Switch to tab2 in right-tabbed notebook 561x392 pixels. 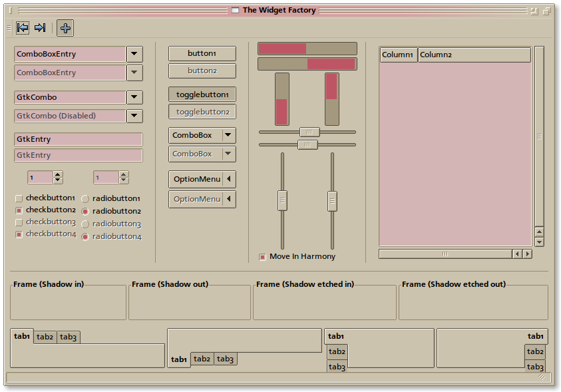[x=535, y=351]
